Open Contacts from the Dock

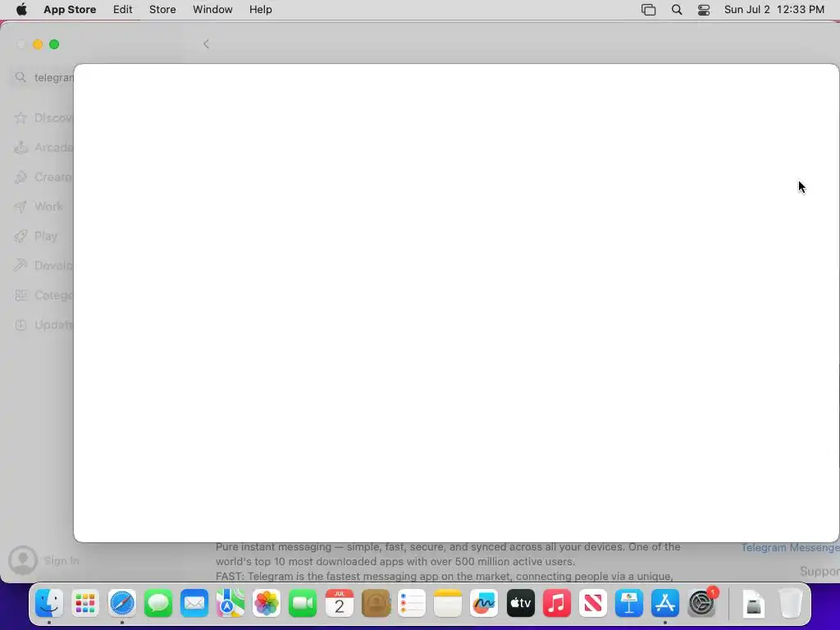pyautogui.click(x=376, y=603)
